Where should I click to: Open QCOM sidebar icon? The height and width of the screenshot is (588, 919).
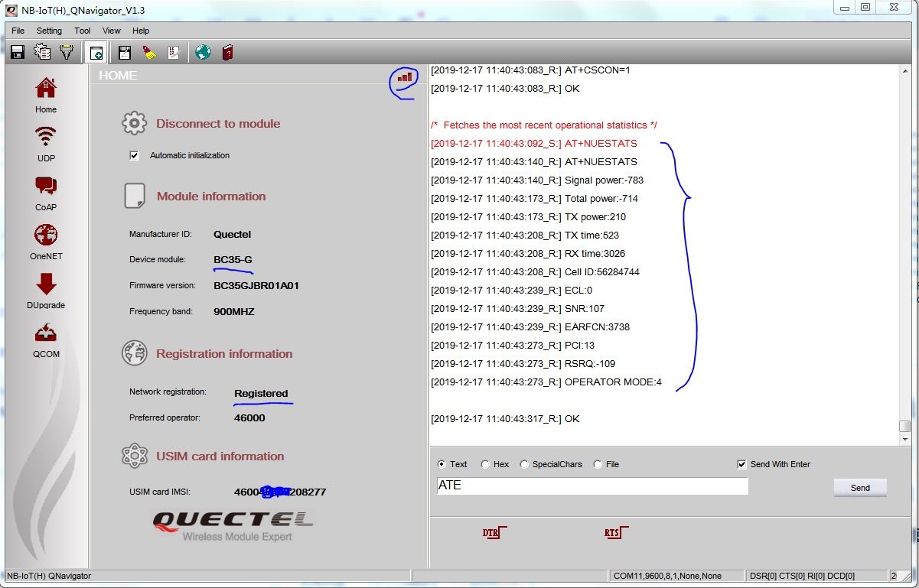[x=46, y=340]
